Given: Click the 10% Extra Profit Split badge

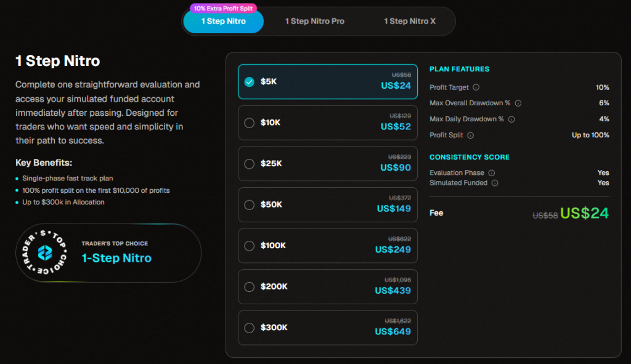Looking at the screenshot, I should (224, 9).
